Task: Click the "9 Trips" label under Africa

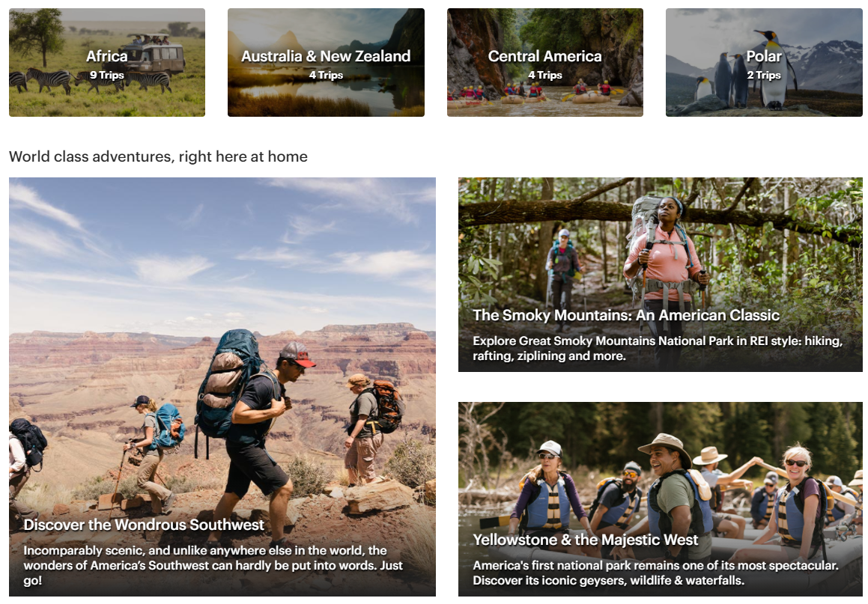Action: [x=107, y=76]
